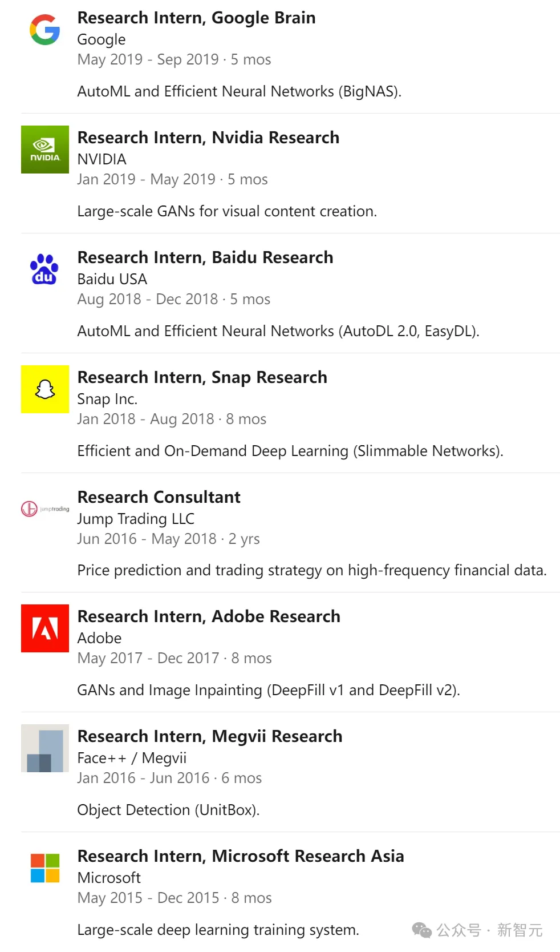Screen dimensions: 560x952
Task: Click the Adobe logo icon
Action: click(x=44, y=628)
